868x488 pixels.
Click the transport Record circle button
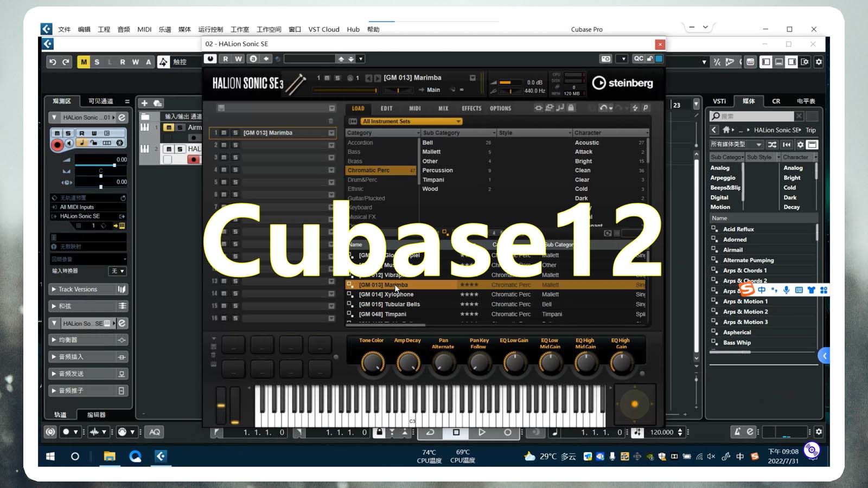click(507, 432)
